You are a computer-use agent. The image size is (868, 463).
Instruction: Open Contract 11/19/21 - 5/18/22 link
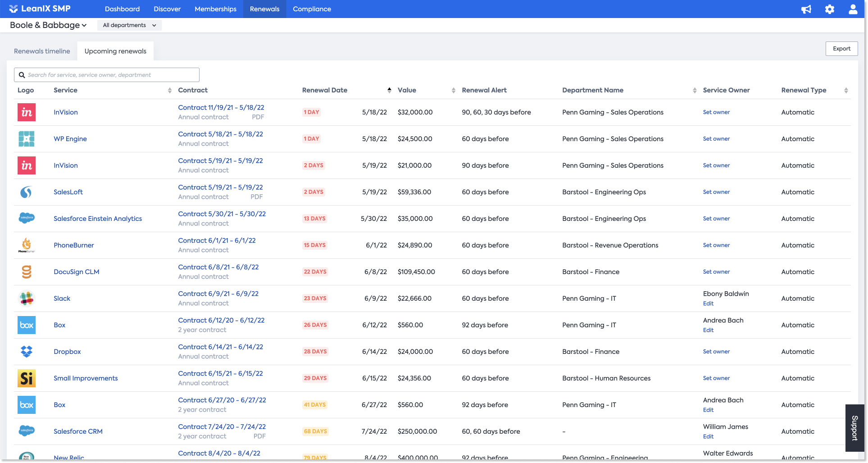(221, 107)
